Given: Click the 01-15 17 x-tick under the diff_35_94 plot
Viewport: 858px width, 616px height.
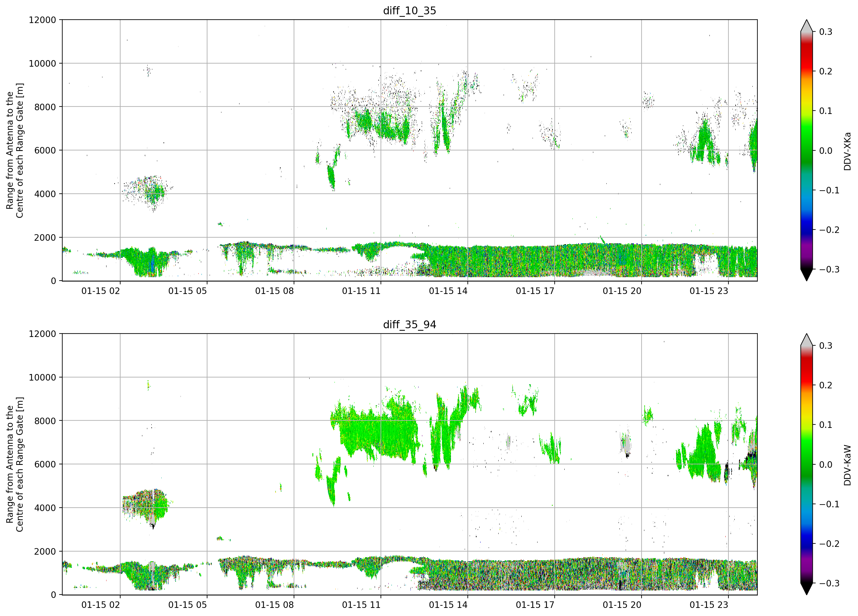Looking at the screenshot, I should (x=535, y=605).
